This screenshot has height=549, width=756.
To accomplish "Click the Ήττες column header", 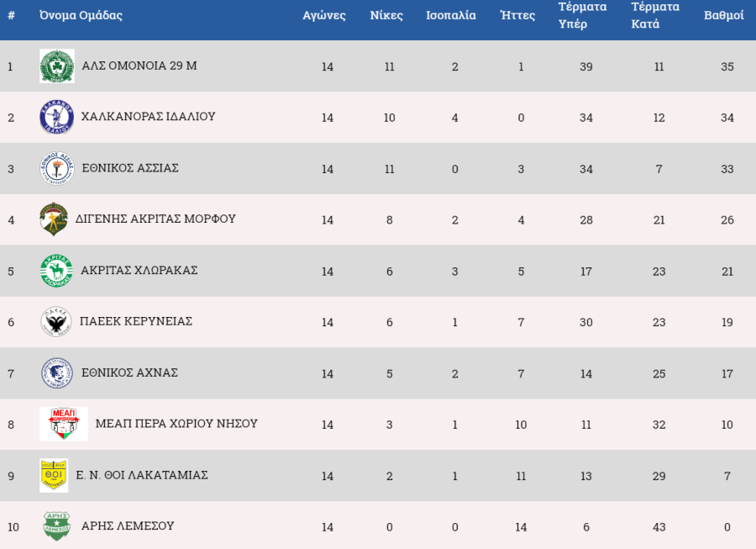I will coord(517,15).
